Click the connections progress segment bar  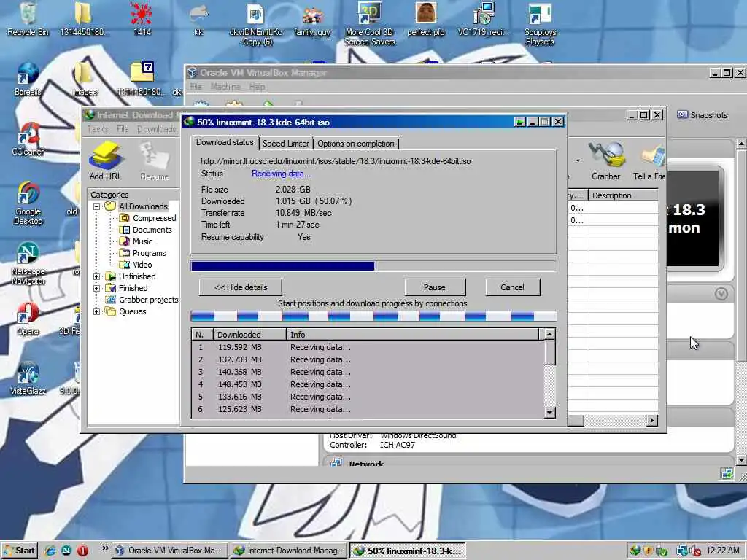point(373,316)
